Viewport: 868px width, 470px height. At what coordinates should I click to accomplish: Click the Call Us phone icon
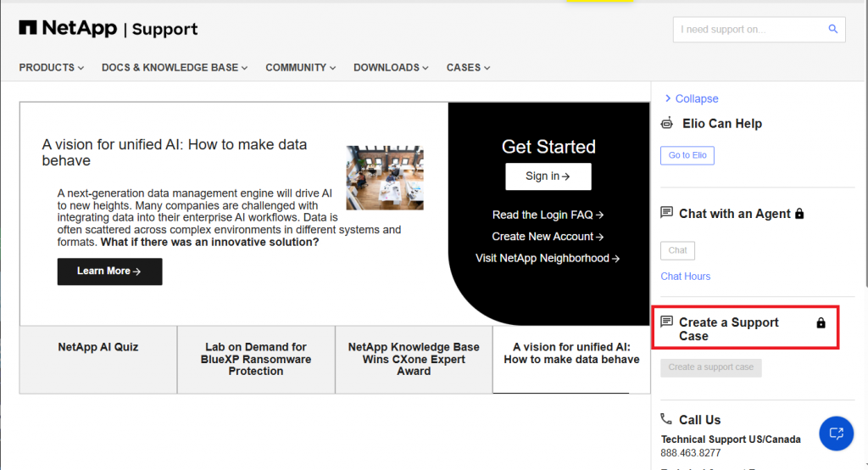(666, 419)
